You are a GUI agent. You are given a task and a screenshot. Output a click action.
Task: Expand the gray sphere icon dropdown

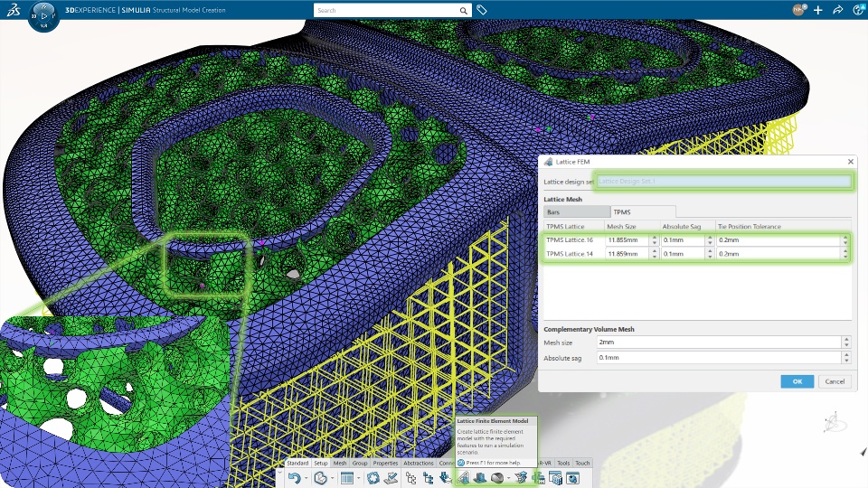tap(509, 478)
